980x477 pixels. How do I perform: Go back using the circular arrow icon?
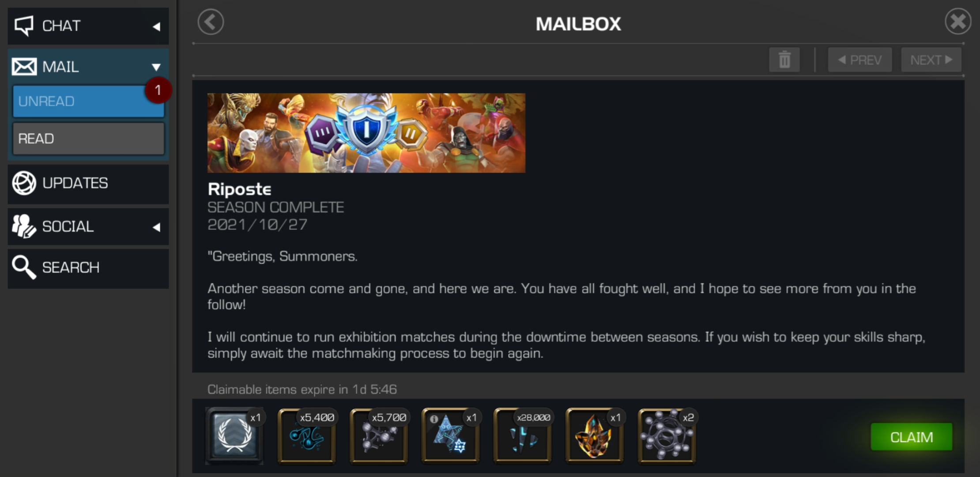pos(211,22)
